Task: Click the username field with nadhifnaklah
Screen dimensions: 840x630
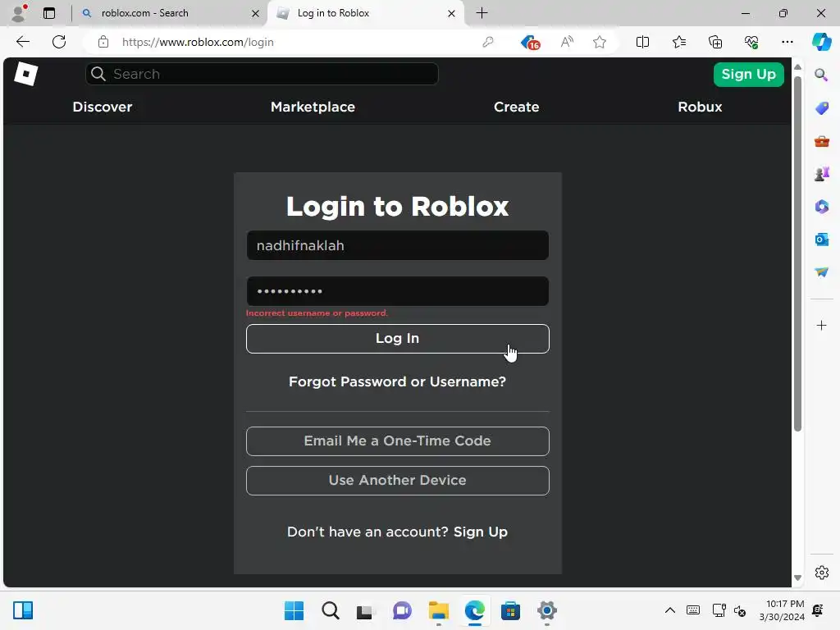Action: [398, 245]
